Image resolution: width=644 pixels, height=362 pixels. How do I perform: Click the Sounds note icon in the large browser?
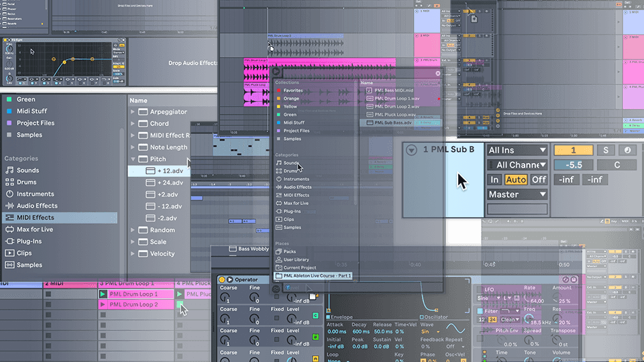point(9,170)
